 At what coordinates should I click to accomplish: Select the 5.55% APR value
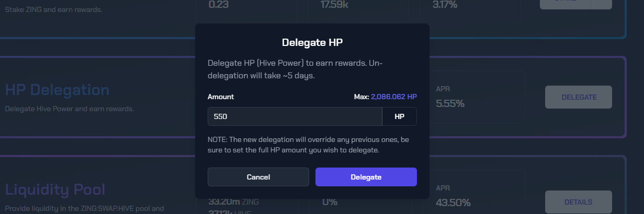pos(450,103)
